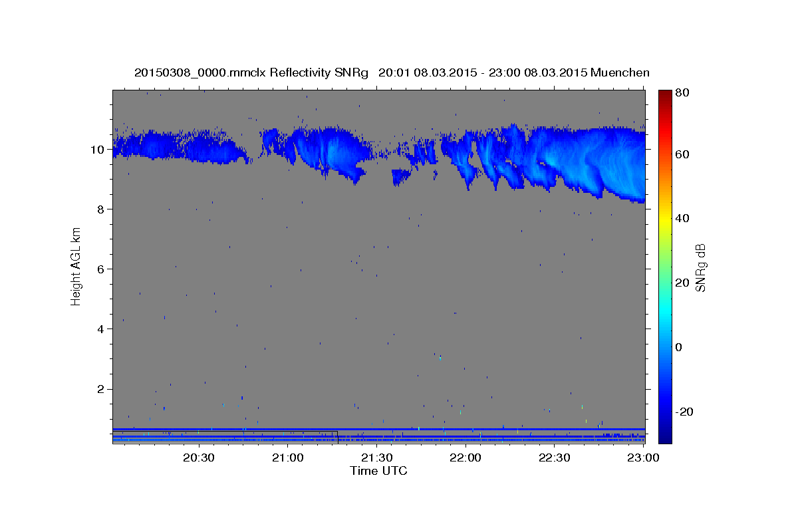Click the height tick label 2

point(102,389)
